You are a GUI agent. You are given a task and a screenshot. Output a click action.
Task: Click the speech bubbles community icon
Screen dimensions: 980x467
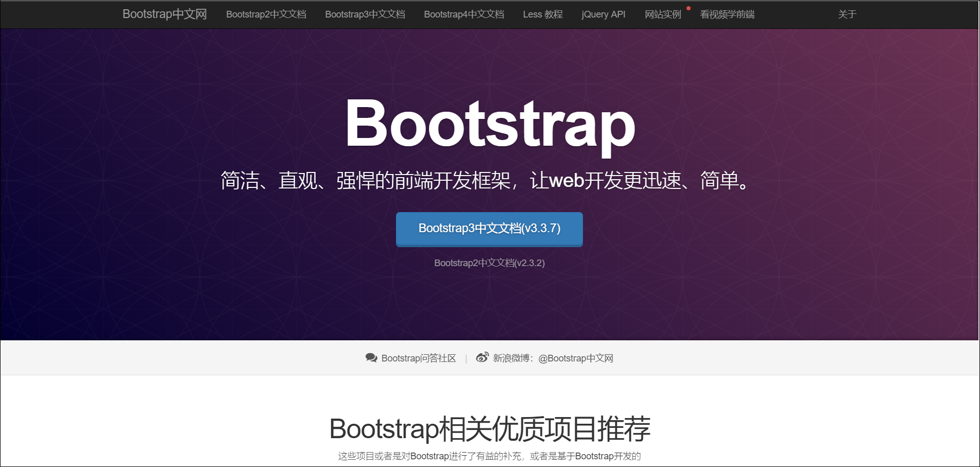371,358
